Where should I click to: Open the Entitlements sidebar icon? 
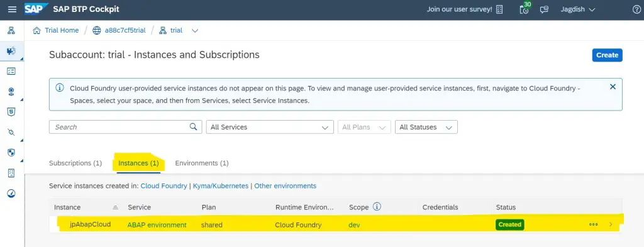(11, 173)
